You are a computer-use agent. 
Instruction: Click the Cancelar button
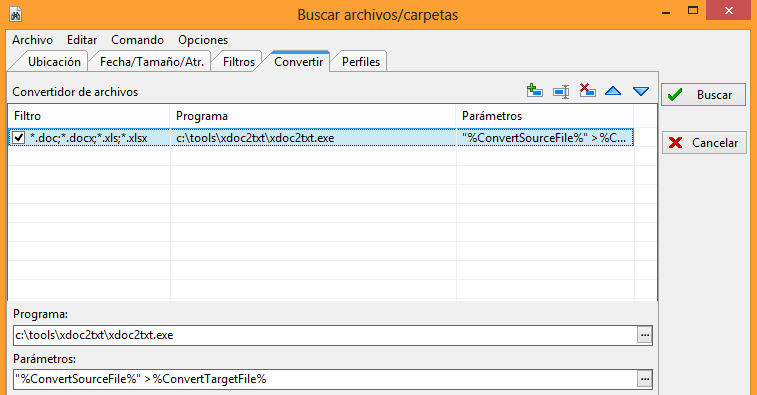coord(704,142)
